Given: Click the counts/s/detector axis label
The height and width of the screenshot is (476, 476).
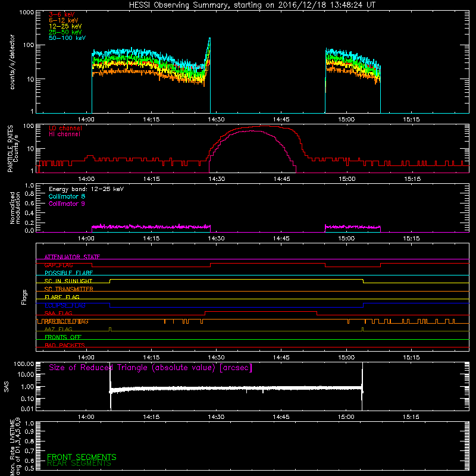Looking at the screenshot, I should pos(12,62).
